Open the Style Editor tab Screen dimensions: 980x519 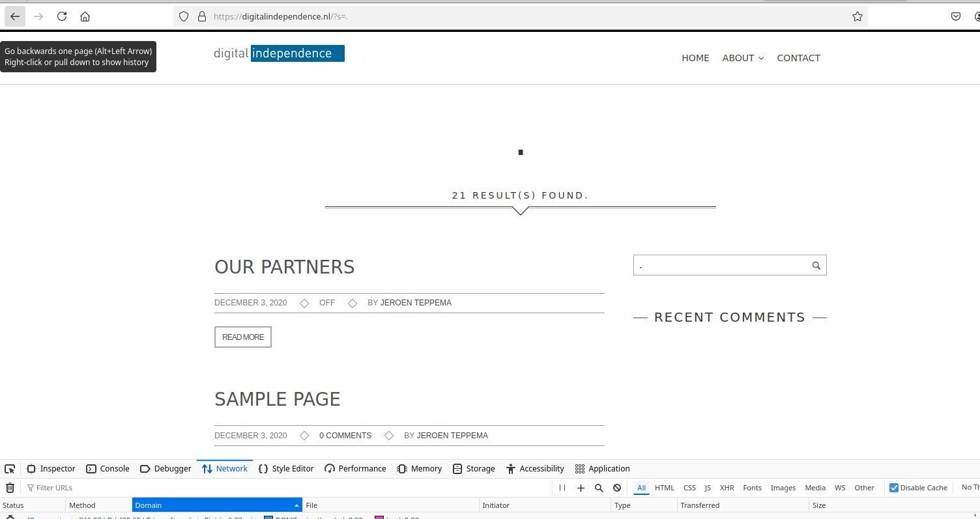286,469
